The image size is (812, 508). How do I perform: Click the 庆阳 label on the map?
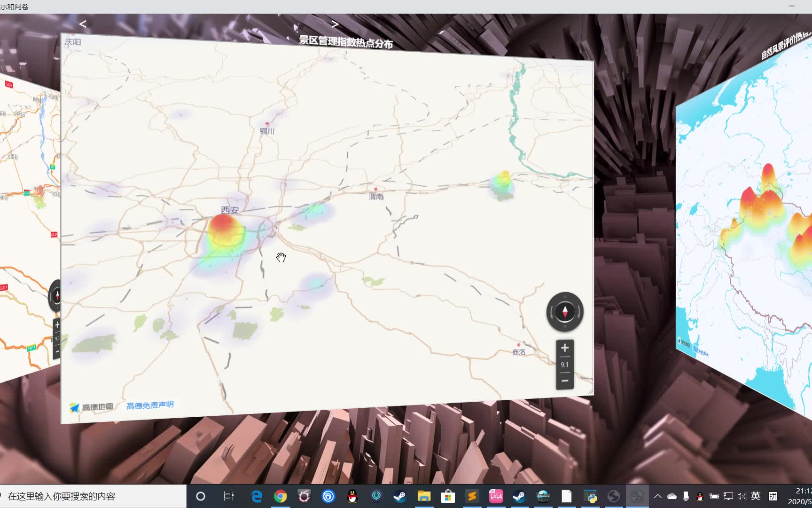[x=73, y=42]
